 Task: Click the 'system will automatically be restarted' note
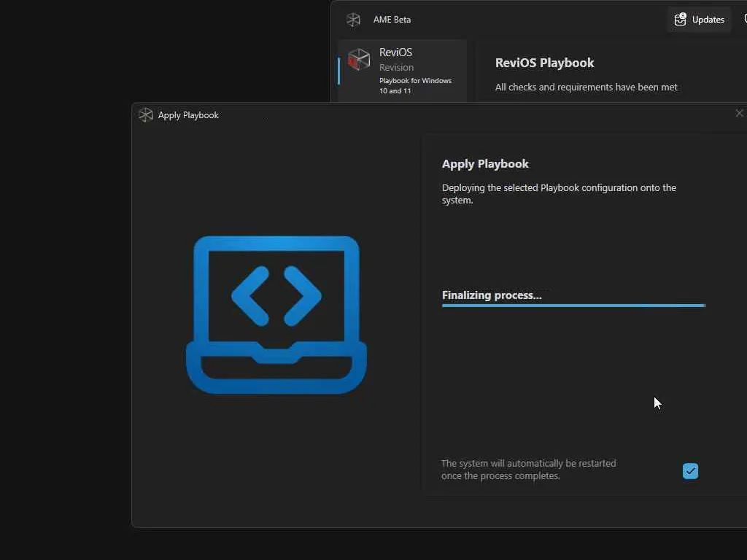click(x=528, y=470)
